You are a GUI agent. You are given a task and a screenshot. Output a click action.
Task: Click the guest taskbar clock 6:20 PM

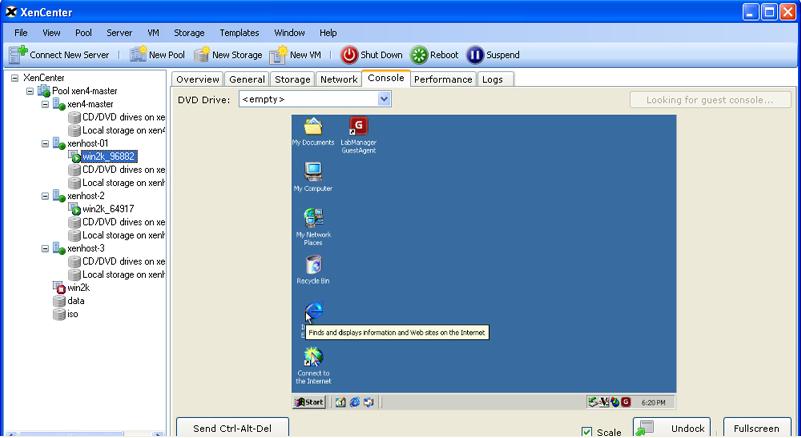[x=653, y=403]
